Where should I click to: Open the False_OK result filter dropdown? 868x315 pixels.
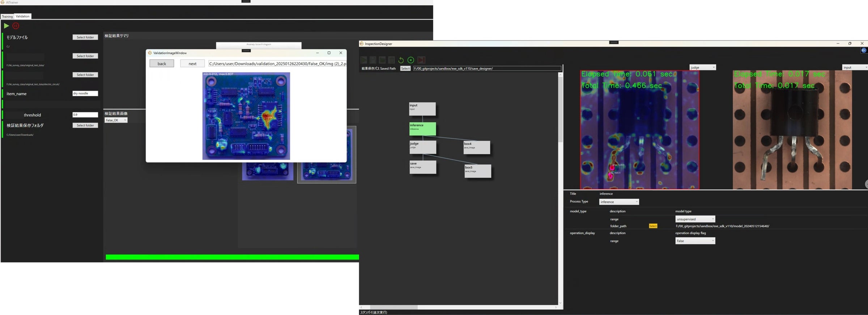click(x=116, y=120)
